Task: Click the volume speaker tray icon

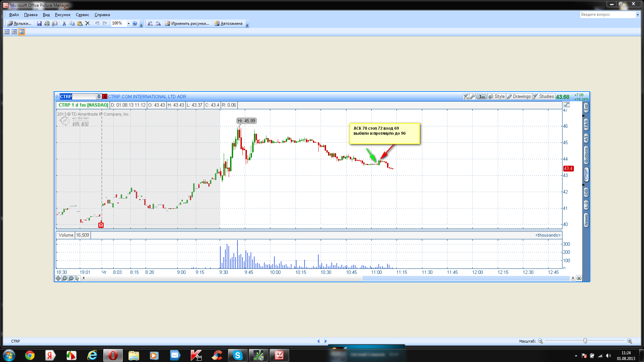Action: 608,356
